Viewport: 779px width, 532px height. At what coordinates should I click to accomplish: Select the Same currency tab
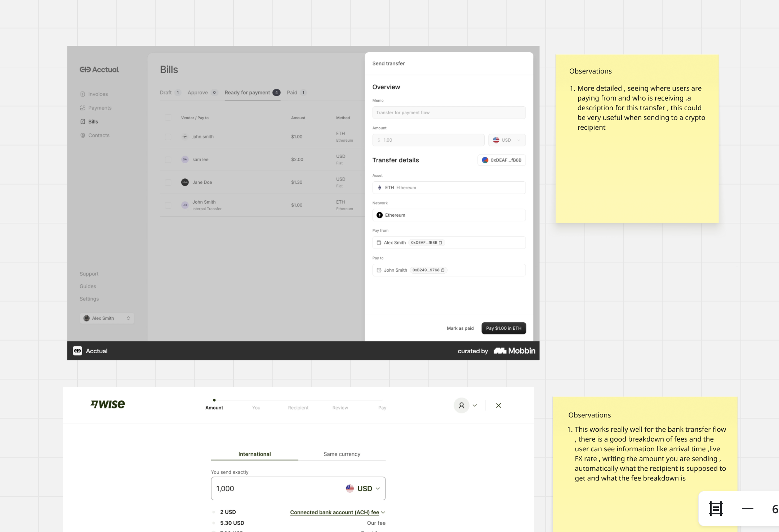pos(342,454)
